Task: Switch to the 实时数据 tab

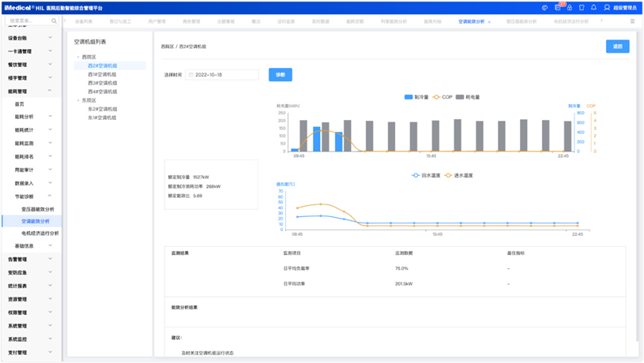Action: (x=320, y=21)
